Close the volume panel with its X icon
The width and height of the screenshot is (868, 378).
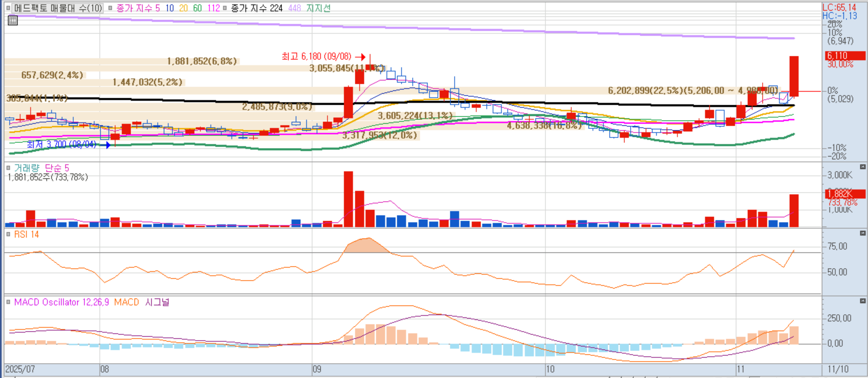click(x=862, y=167)
